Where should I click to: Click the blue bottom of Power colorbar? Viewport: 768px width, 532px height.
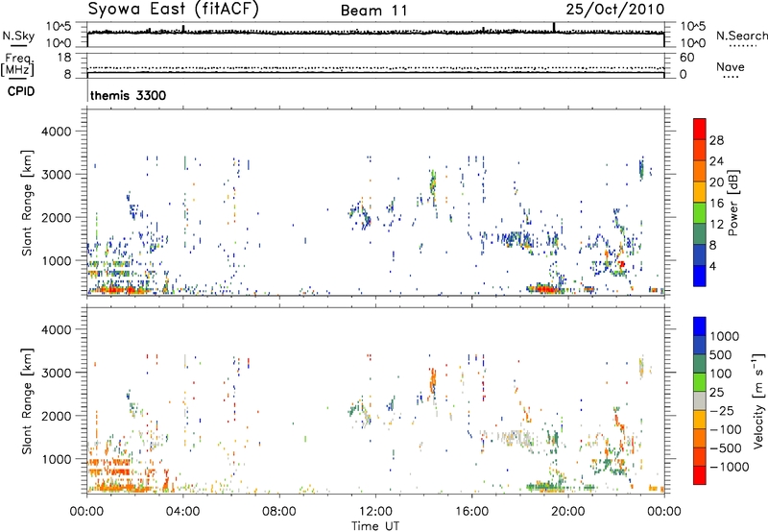(x=700, y=276)
